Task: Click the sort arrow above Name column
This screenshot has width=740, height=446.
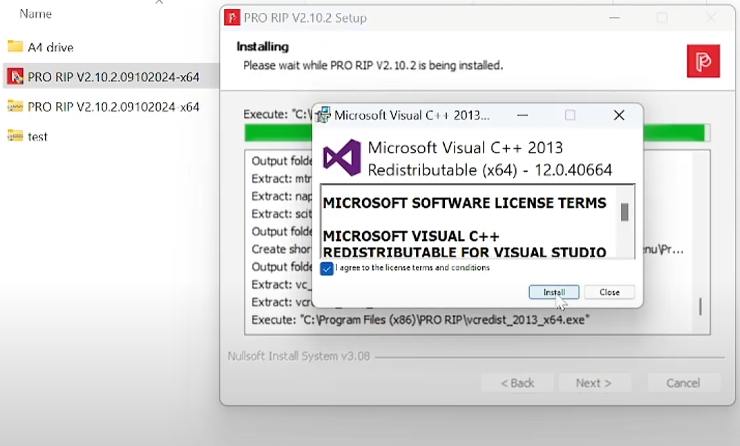Action: pos(159,2)
